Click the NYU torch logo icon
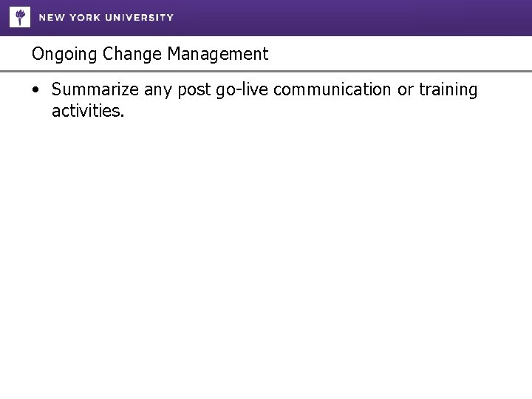 [20, 16]
